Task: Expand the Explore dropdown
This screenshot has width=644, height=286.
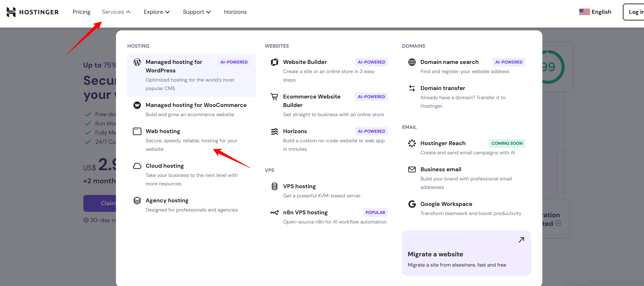Action: [156, 12]
